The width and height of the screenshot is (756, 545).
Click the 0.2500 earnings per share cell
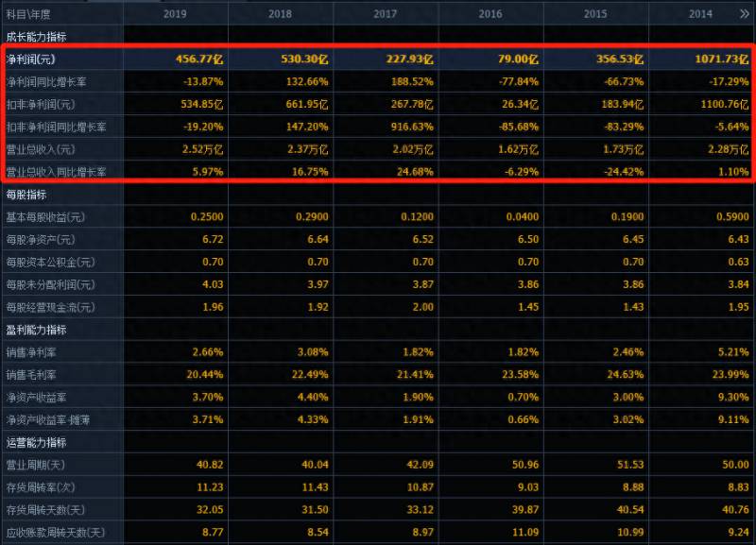point(207,217)
